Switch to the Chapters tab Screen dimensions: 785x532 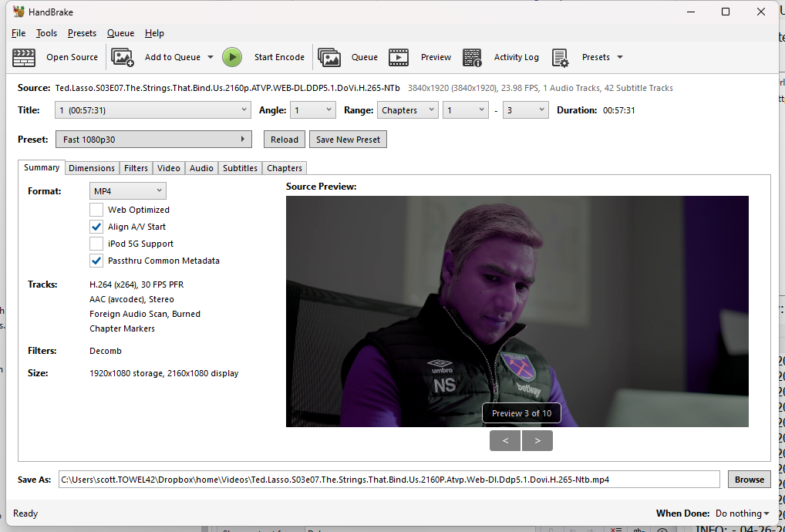point(285,168)
